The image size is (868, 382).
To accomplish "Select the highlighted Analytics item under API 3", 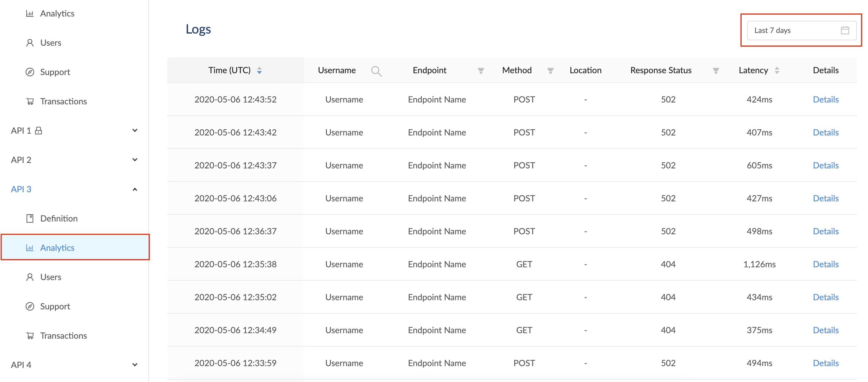I will coord(57,248).
